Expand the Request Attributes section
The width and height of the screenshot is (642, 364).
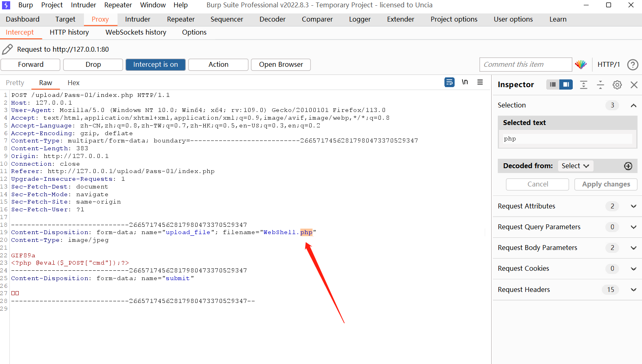point(633,206)
